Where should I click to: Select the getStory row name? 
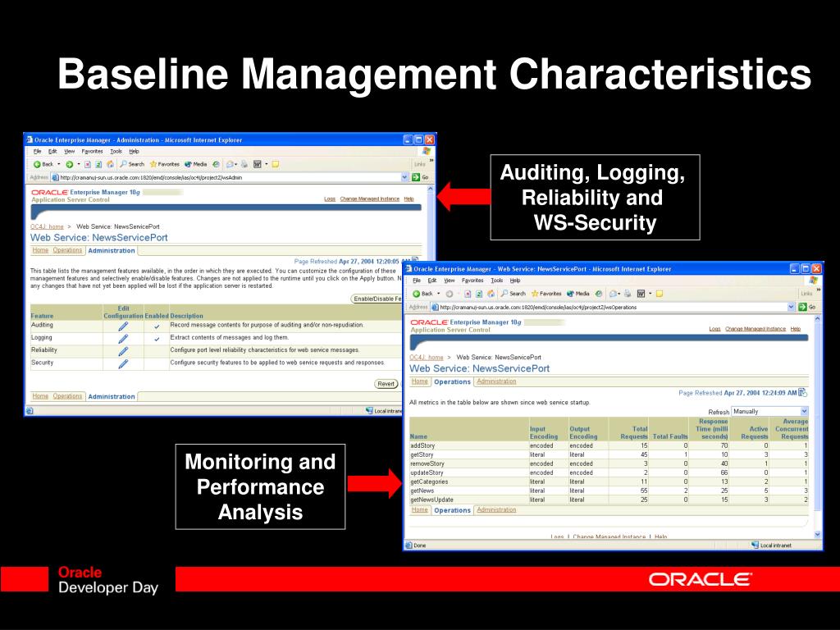[422, 454]
